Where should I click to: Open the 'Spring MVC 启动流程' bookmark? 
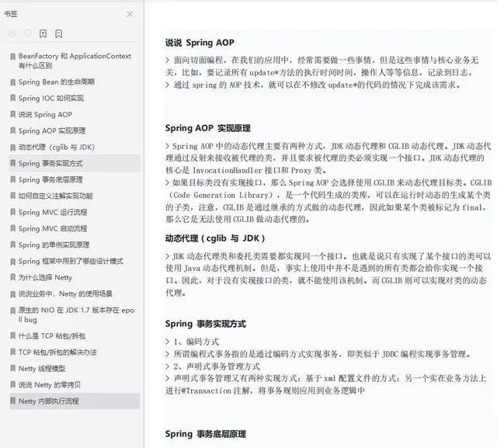53,229
